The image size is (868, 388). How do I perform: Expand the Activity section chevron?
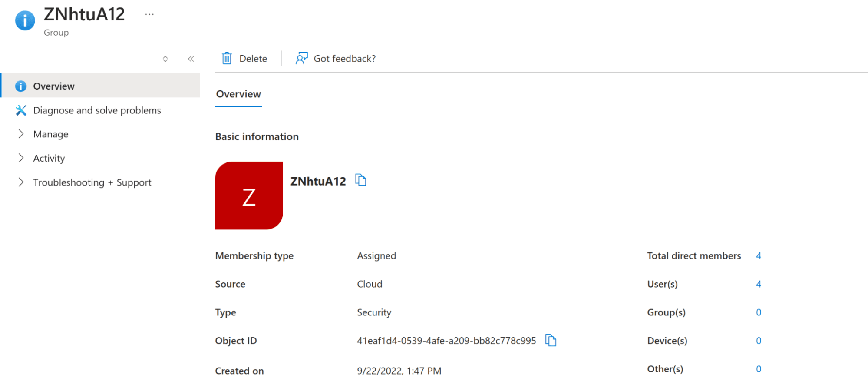tap(21, 158)
